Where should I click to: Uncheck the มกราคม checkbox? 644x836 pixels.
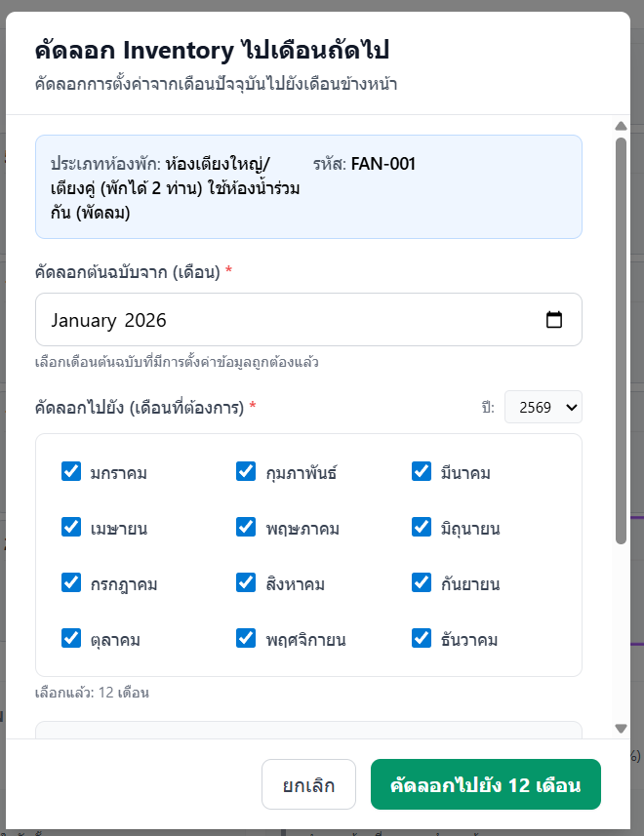coord(71,472)
